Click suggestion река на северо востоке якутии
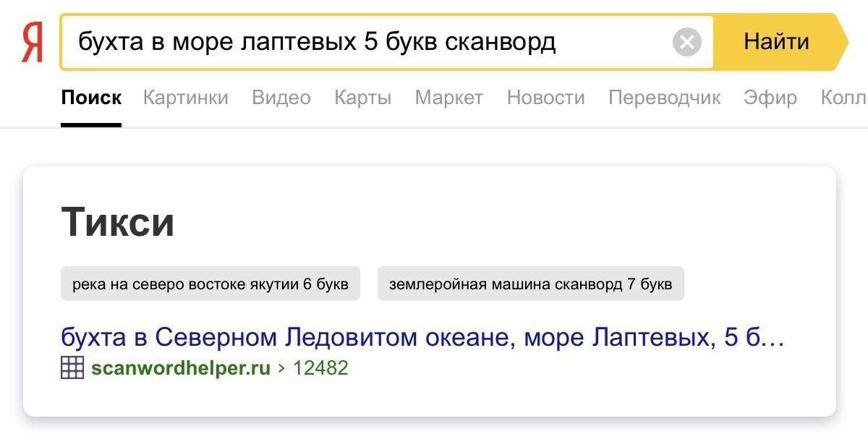The width and height of the screenshot is (868, 434). 210,284
